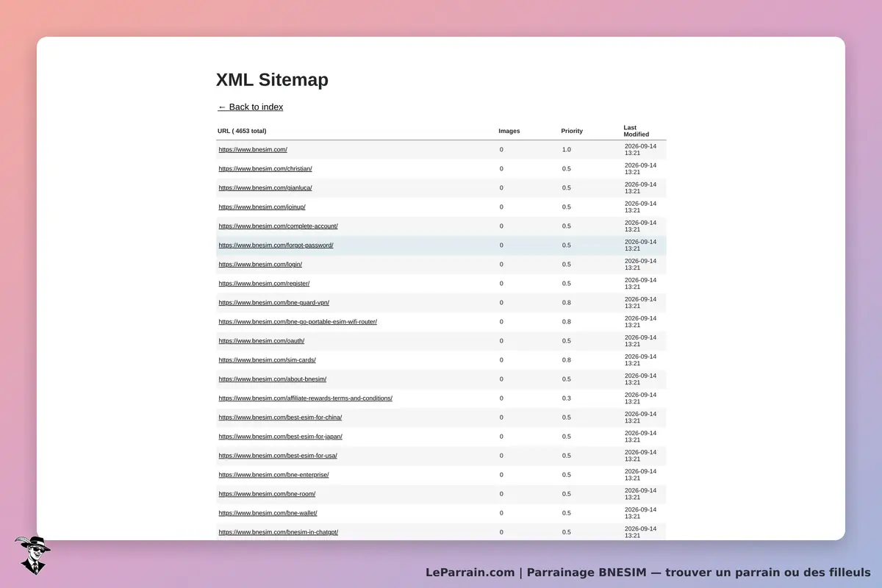Visit the bne-enterprise URL link
The width and height of the screenshot is (882, 588).
(273, 475)
